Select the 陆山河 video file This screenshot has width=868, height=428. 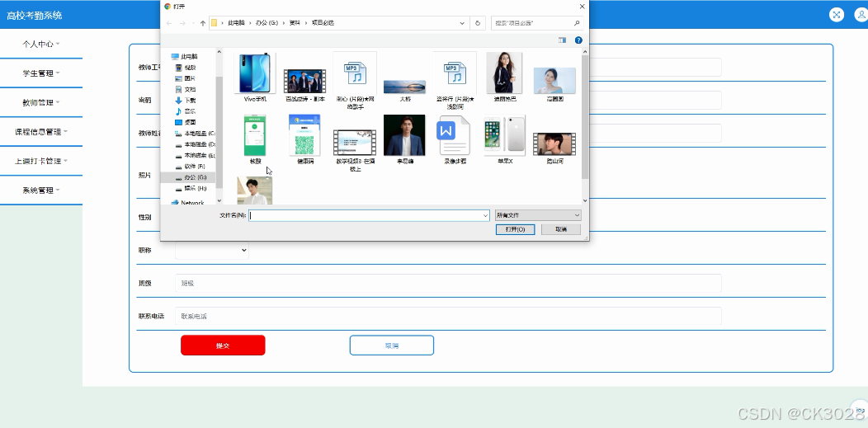click(x=554, y=148)
